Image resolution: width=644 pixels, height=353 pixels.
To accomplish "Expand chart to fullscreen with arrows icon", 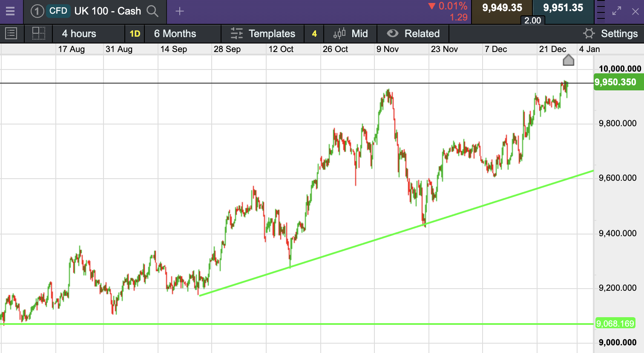I will click(x=616, y=12).
